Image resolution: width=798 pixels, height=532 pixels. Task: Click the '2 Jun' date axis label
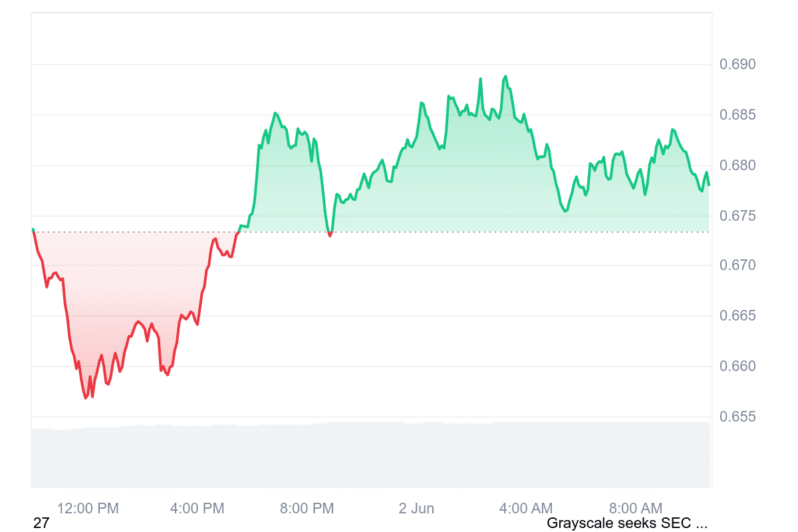pyautogui.click(x=416, y=509)
